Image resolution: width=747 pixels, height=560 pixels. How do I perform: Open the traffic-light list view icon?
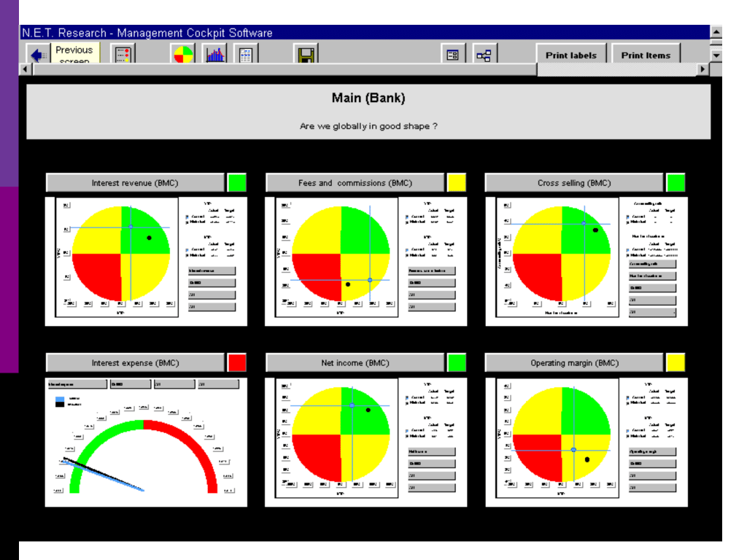point(123,55)
